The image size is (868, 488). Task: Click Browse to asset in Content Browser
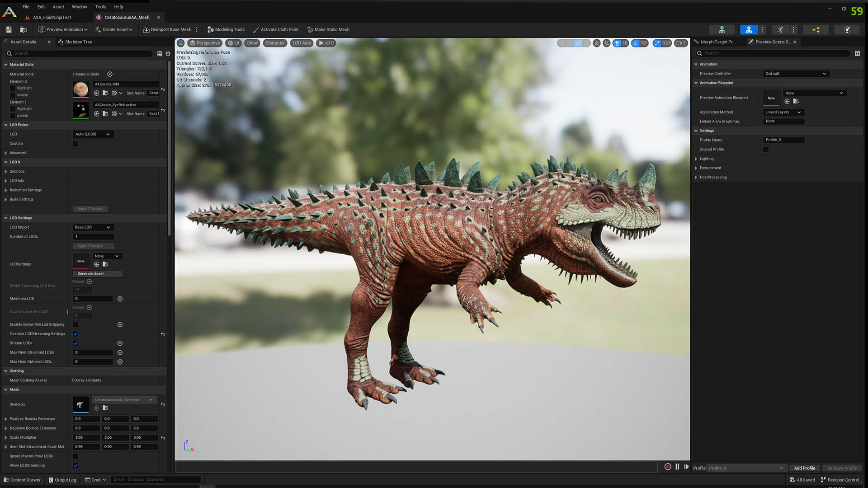(24, 30)
